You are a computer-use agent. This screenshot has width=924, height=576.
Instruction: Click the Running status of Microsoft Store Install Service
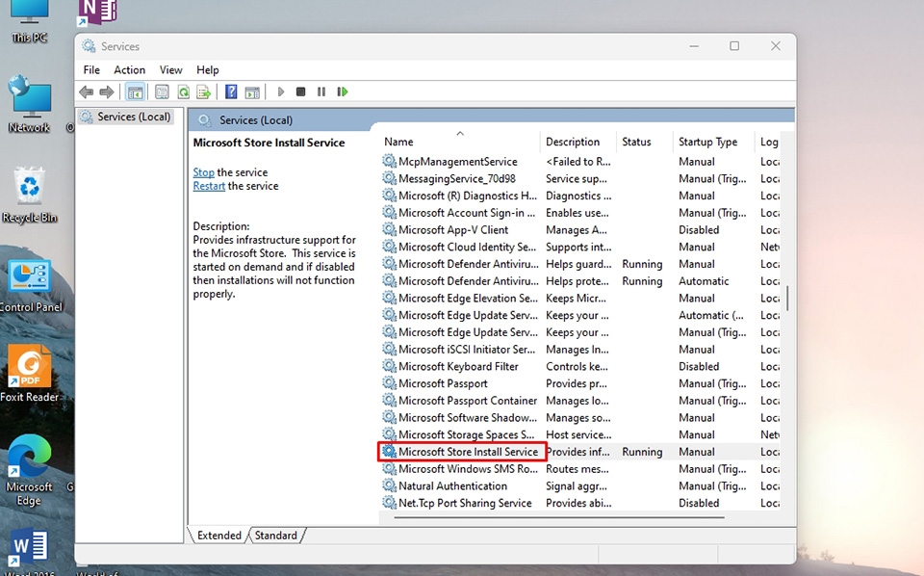(x=642, y=452)
